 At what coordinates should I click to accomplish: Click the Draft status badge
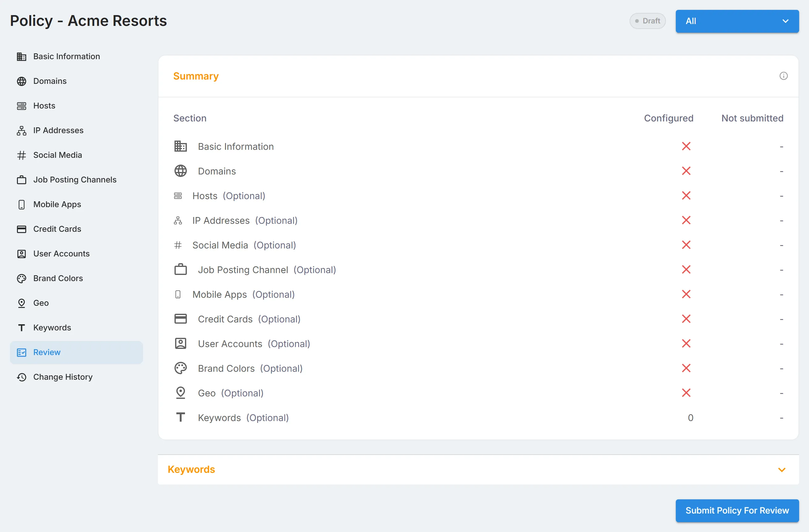(647, 21)
